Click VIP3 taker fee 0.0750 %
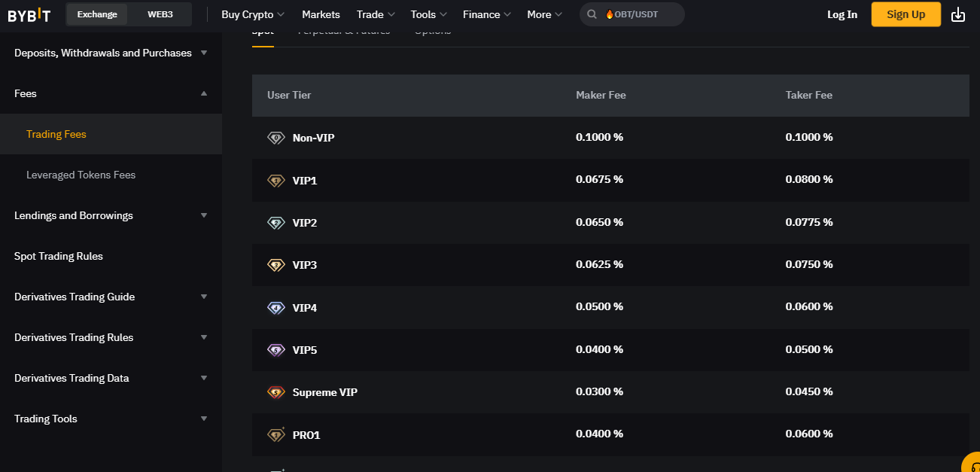 pos(809,264)
